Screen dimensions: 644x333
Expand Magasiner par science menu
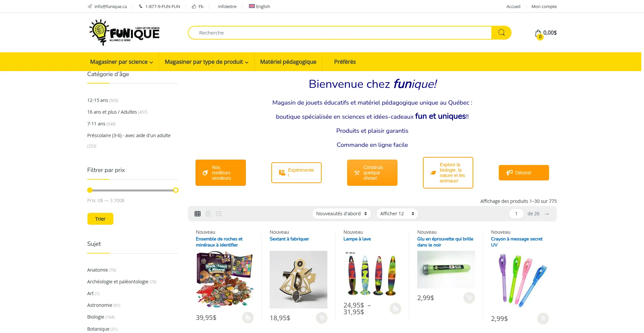(121, 62)
